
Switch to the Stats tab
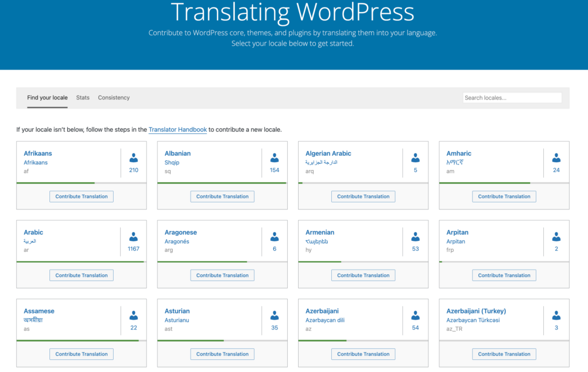[x=83, y=98]
